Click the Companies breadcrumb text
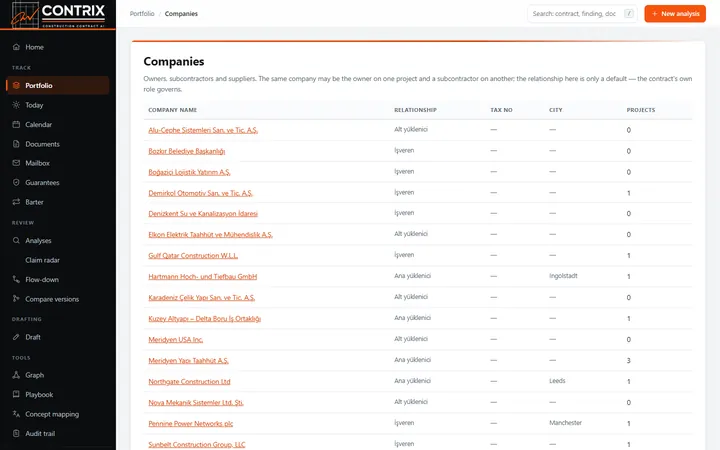The height and width of the screenshot is (450, 720). [x=181, y=14]
